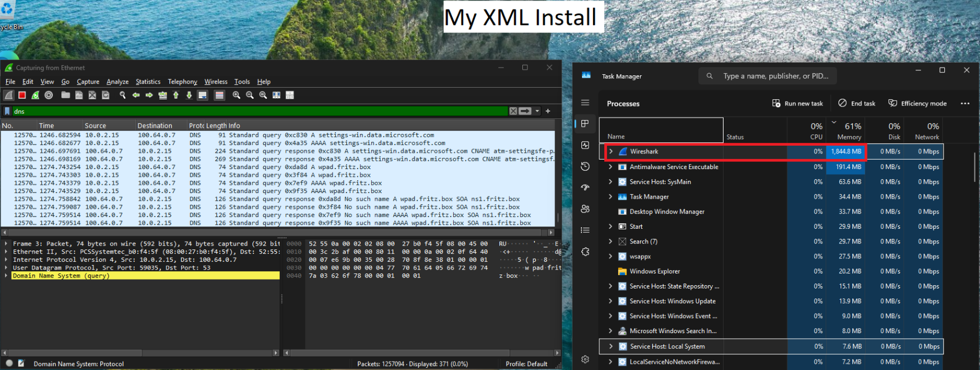Viewport: 980px width, 370px height.
Task: Click the End task button
Action: coord(857,103)
